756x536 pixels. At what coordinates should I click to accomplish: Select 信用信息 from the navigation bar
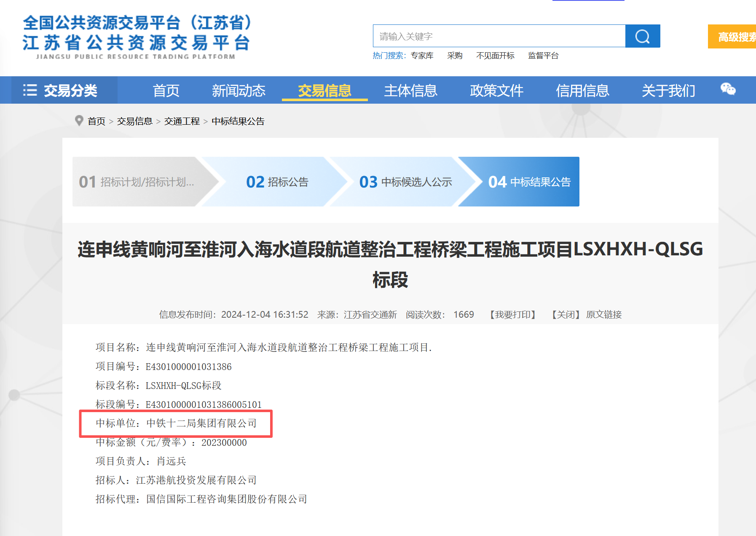click(582, 91)
